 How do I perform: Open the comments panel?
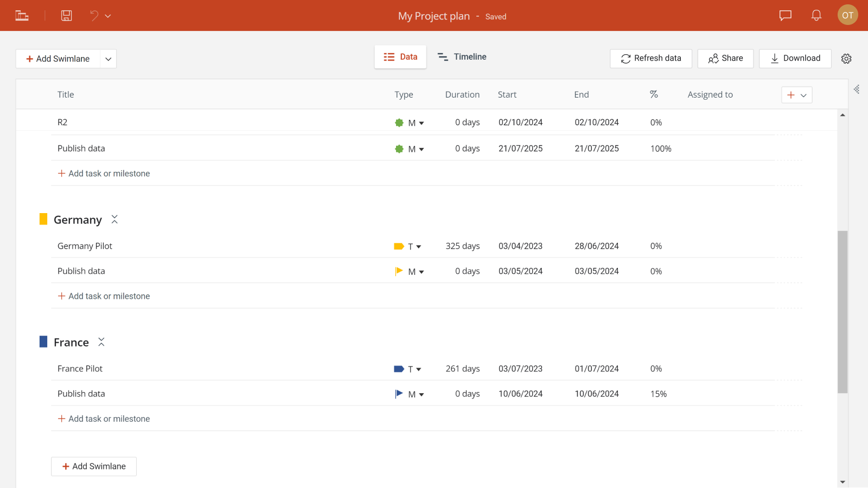pos(785,15)
